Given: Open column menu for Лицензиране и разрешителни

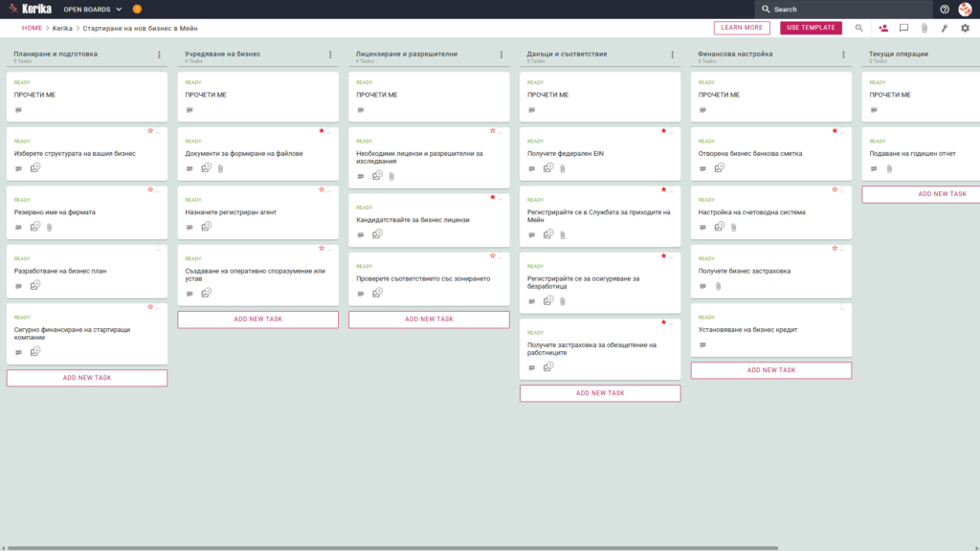Looking at the screenshot, I should click(x=501, y=55).
